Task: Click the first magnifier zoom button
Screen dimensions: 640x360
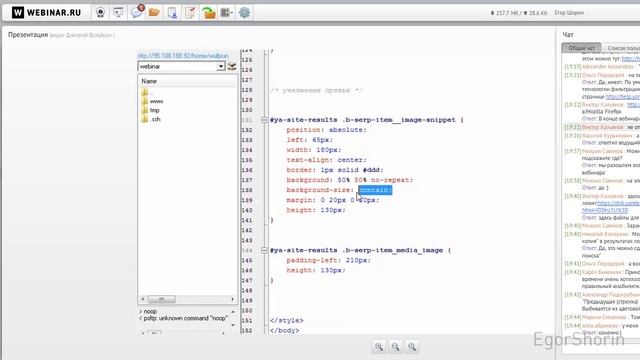Action: tap(379, 347)
